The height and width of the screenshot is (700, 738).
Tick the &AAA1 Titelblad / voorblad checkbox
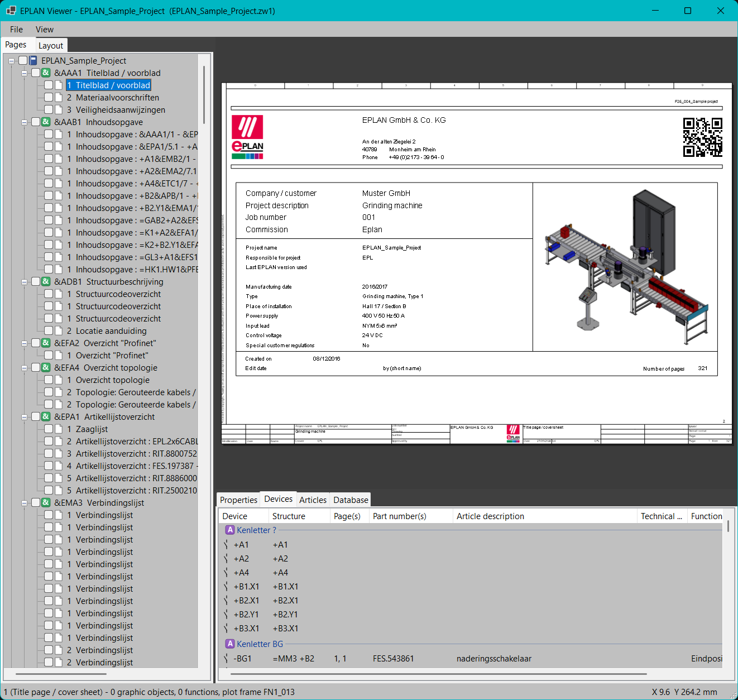[36, 73]
